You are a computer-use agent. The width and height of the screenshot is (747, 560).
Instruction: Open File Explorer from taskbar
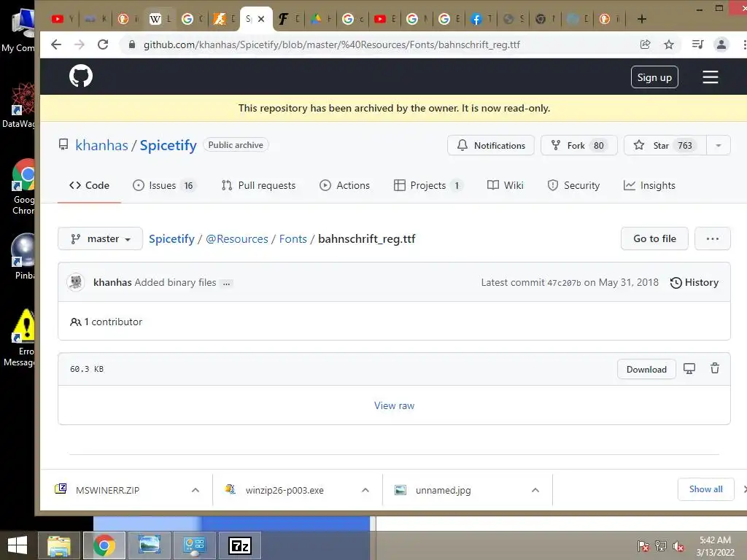[x=59, y=545]
